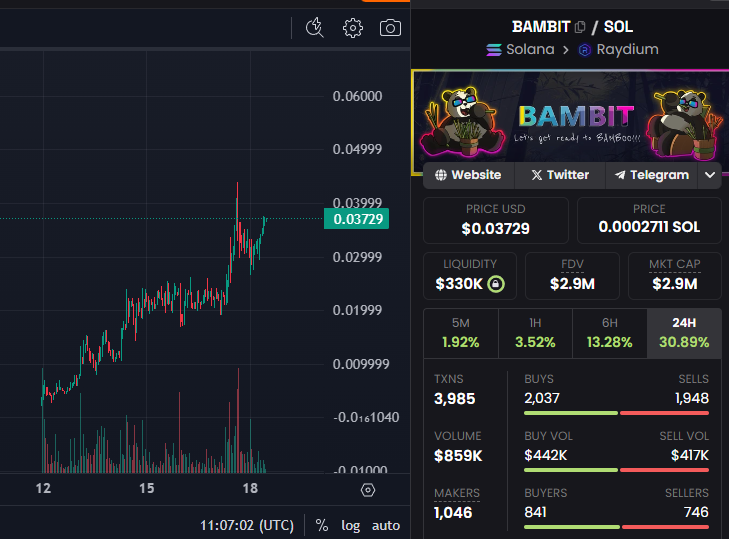Click the PRICE USD $0.03729 box
Viewport: 729px width, 539px height.
pyautogui.click(x=496, y=220)
